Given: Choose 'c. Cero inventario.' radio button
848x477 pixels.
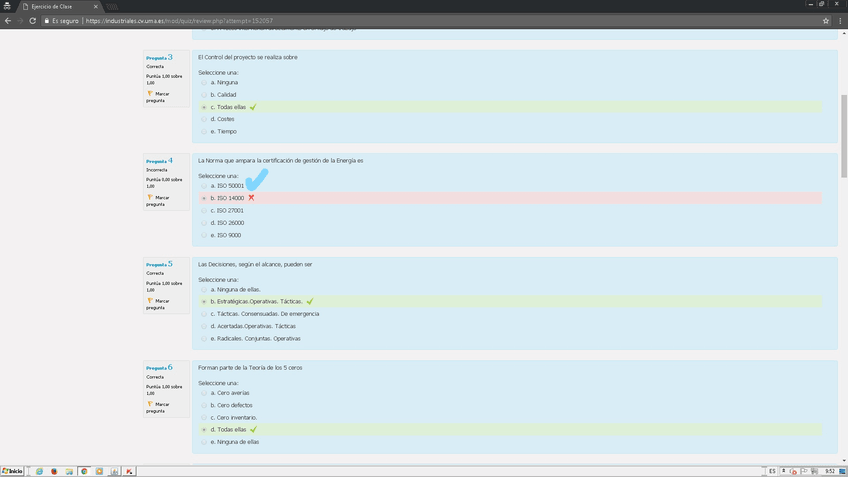Looking at the screenshot, I should pos(204,417).
